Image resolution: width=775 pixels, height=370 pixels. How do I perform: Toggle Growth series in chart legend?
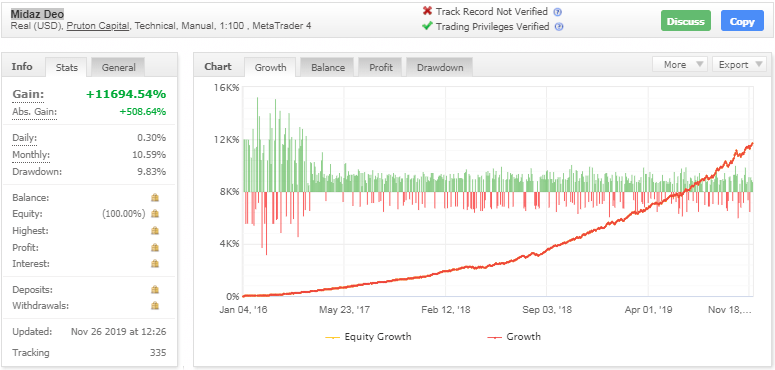pos(514,337)
